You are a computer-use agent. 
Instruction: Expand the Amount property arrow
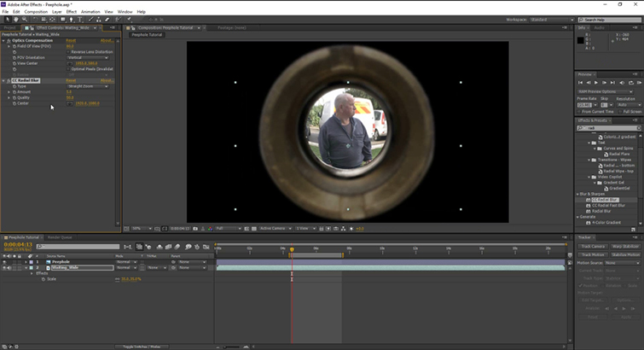(x=9, y=92)
